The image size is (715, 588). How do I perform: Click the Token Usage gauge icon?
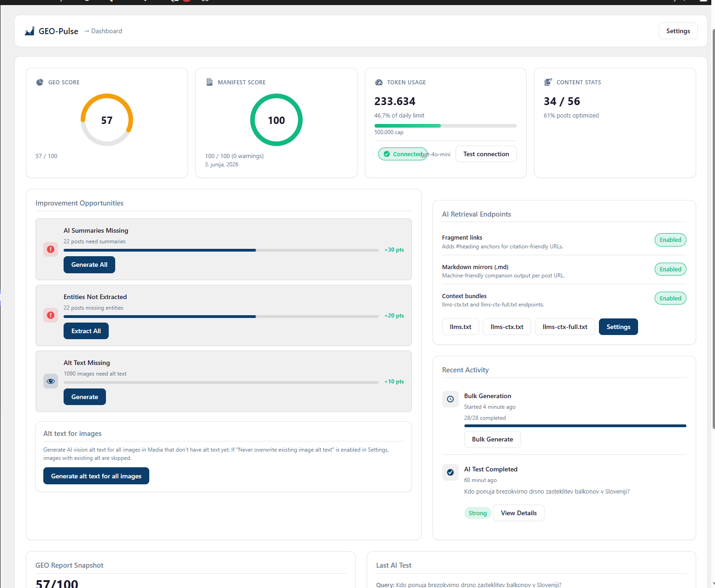379,82
